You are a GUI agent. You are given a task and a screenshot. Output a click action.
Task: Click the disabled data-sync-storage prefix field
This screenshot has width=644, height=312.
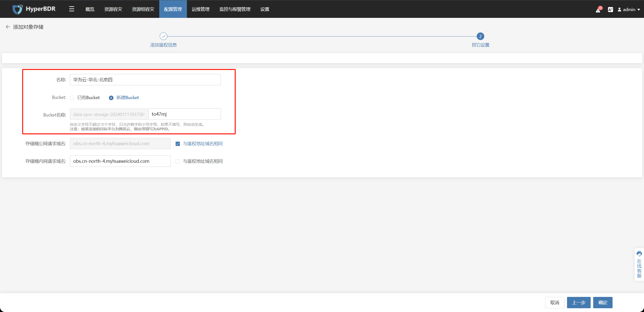click(109, 114)
